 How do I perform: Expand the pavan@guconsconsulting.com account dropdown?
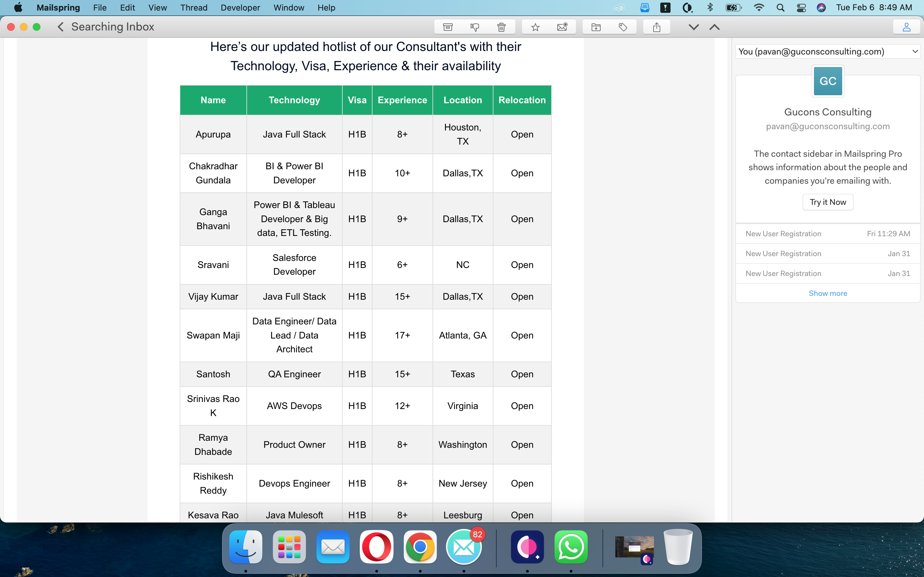(x=915, y=52)
